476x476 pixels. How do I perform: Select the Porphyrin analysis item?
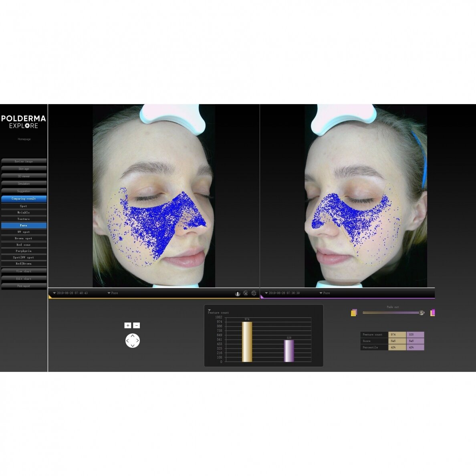pos(24,251)
